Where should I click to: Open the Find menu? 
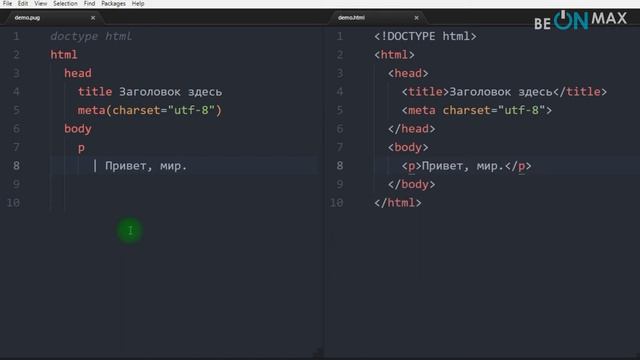coord(89,4)
